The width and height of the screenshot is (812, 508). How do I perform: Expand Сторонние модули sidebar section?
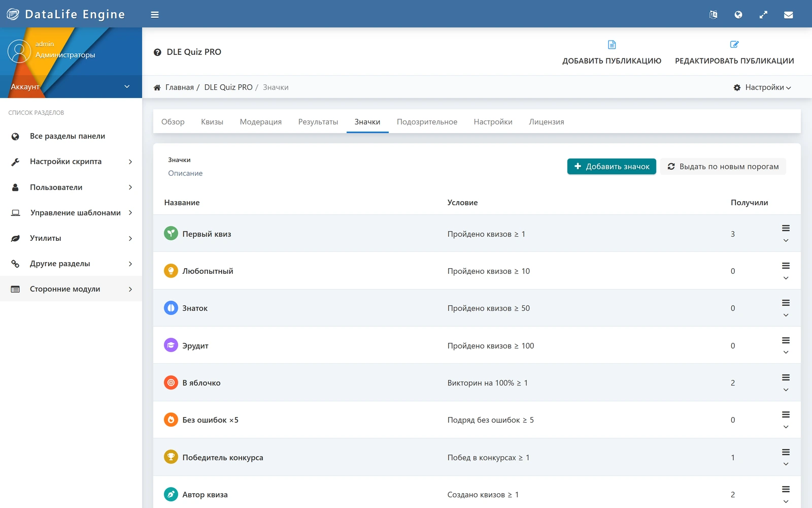point(71,289)
